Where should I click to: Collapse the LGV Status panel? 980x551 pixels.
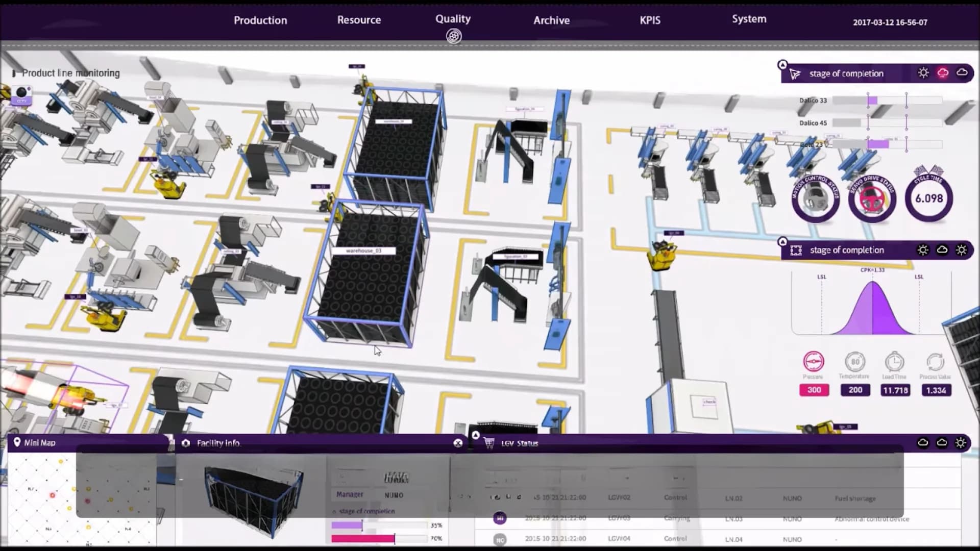tap(476, 435)
